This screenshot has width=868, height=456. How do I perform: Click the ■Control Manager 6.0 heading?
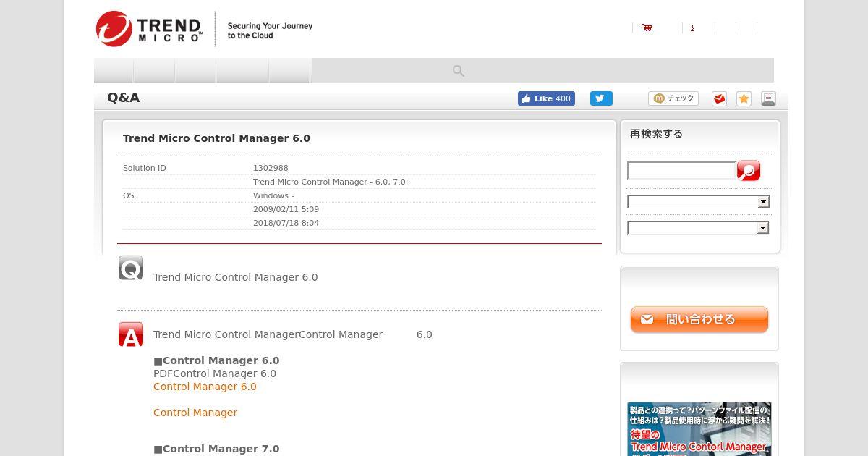(216, 360)
